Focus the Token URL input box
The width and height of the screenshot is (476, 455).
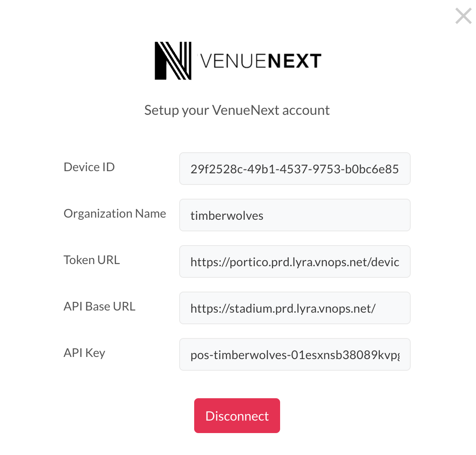(295, 261)
